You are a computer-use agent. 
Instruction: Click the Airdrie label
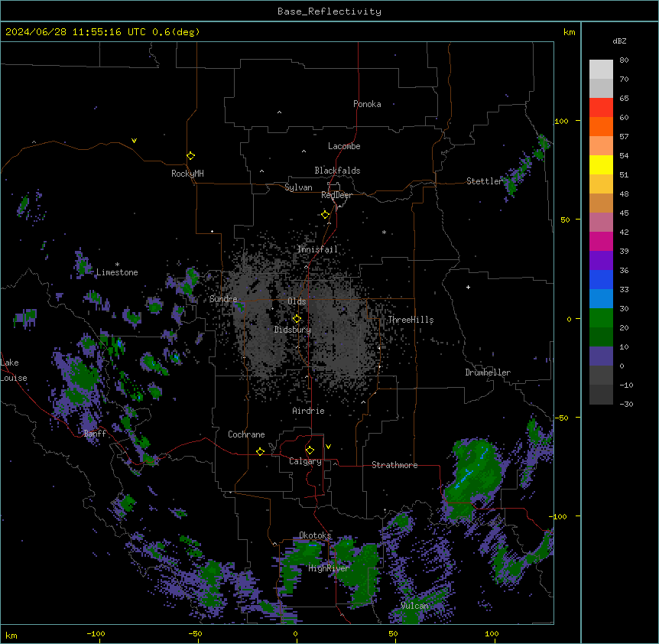pos(308,411)
